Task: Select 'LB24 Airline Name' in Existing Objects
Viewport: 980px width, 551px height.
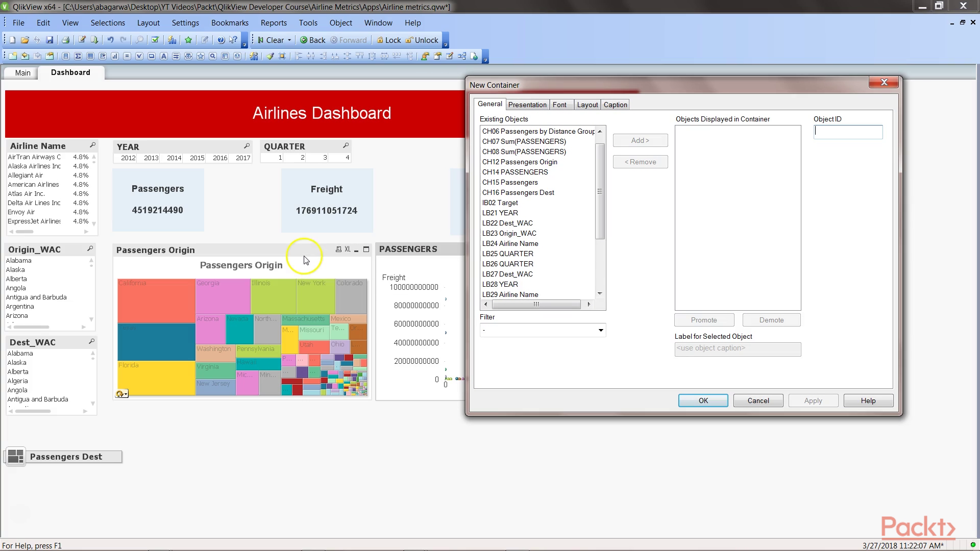Action: (x=537, y=243)
